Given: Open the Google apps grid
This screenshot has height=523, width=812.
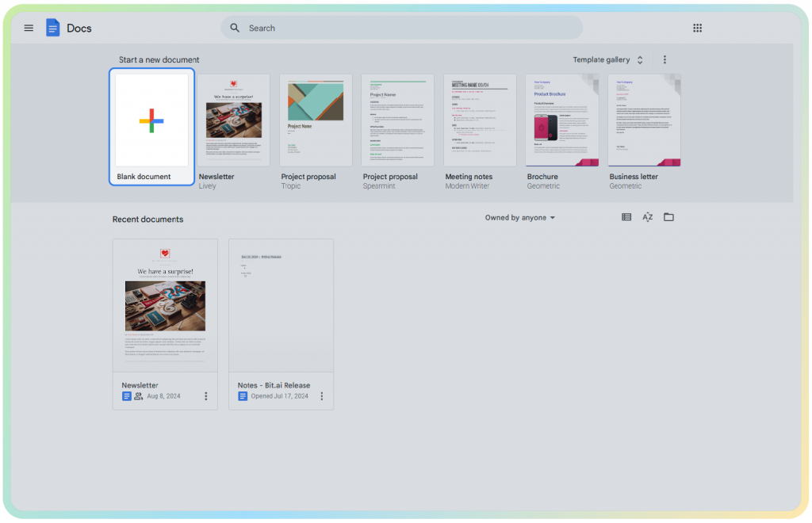Looking at the screenshot, I should point(698,28).
